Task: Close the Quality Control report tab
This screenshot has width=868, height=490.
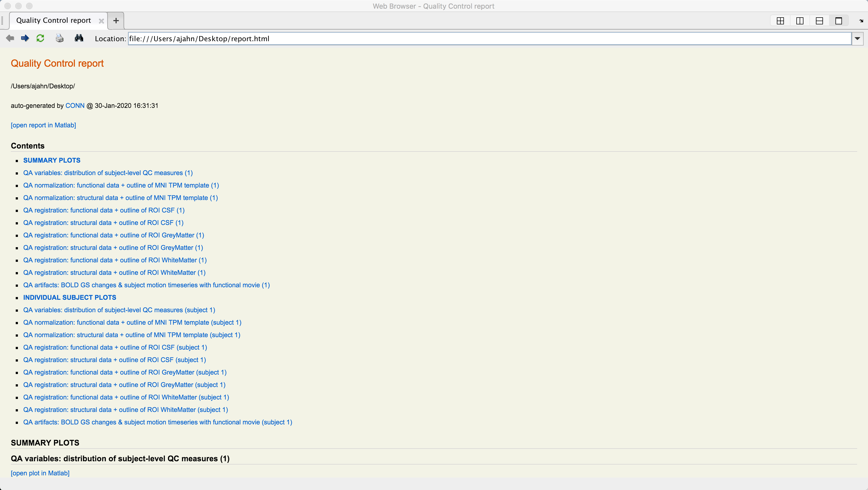Action: point(101,21)
